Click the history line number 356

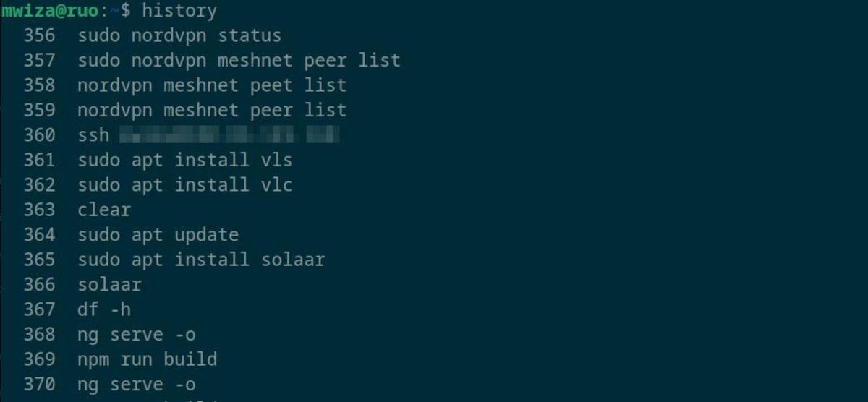point(39,35)
